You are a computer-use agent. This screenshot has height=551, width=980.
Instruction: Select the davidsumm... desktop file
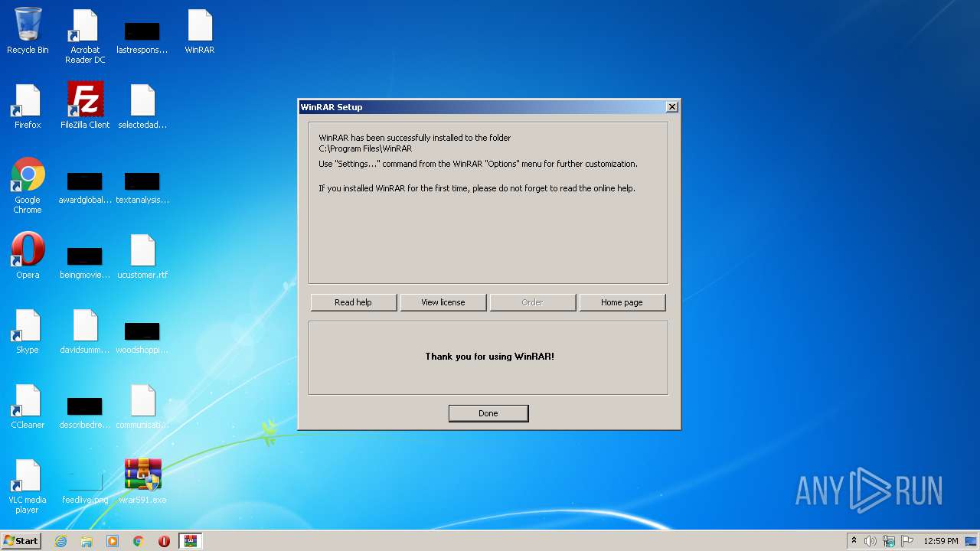click(x=85, y=332)
